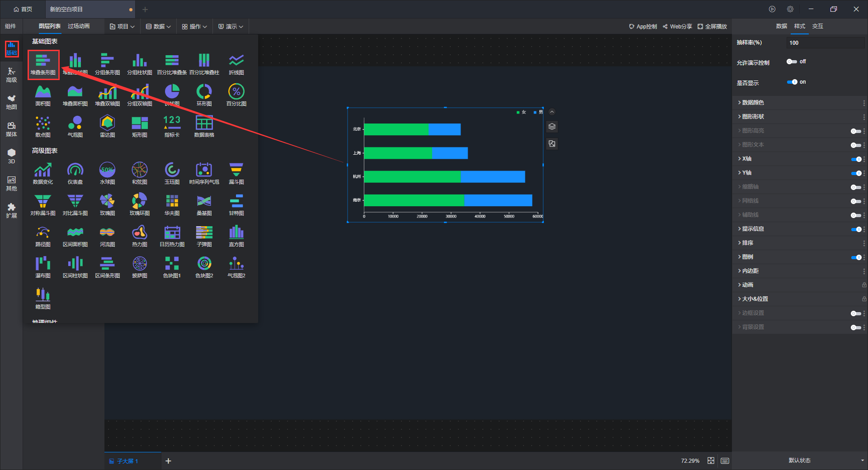This screenshot has height=470, width=868.
Task: Select the 玫瑰图 chart icon
Action: [x=107, y=205]
